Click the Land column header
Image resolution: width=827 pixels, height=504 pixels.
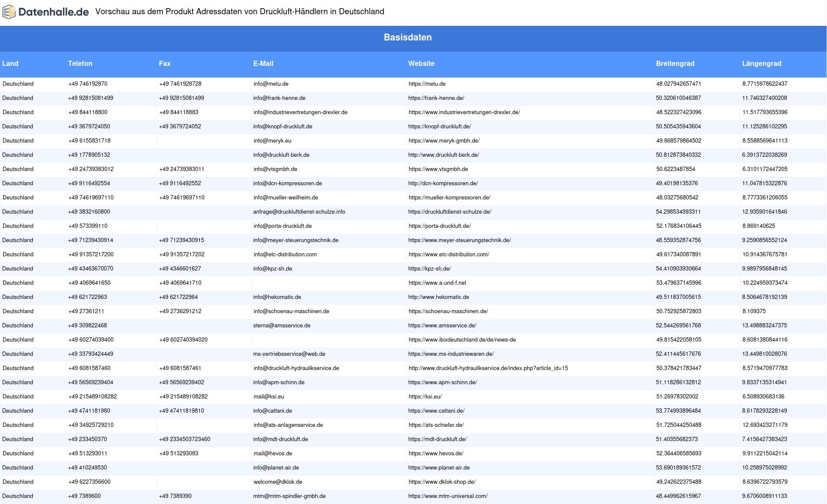(x=10, y=63)
